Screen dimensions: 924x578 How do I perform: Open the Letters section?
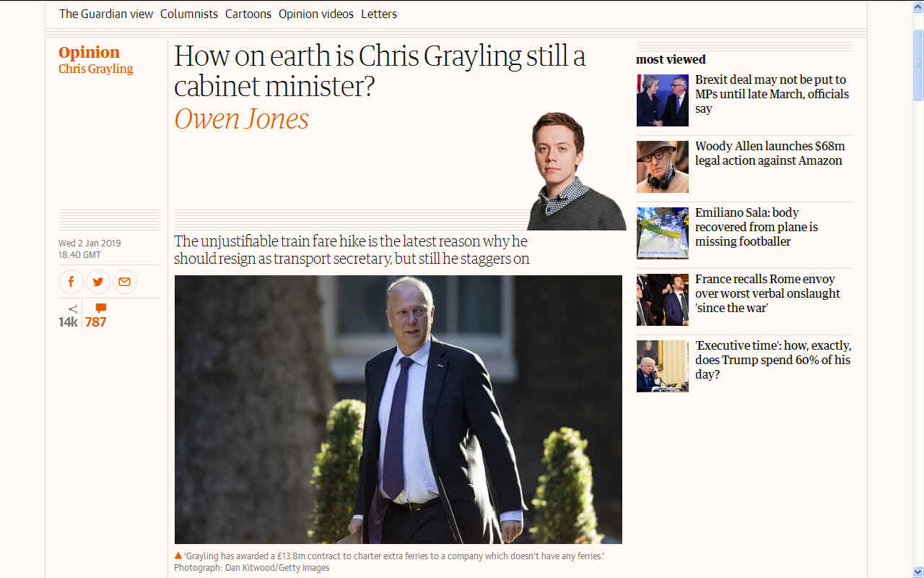[379, 14]
